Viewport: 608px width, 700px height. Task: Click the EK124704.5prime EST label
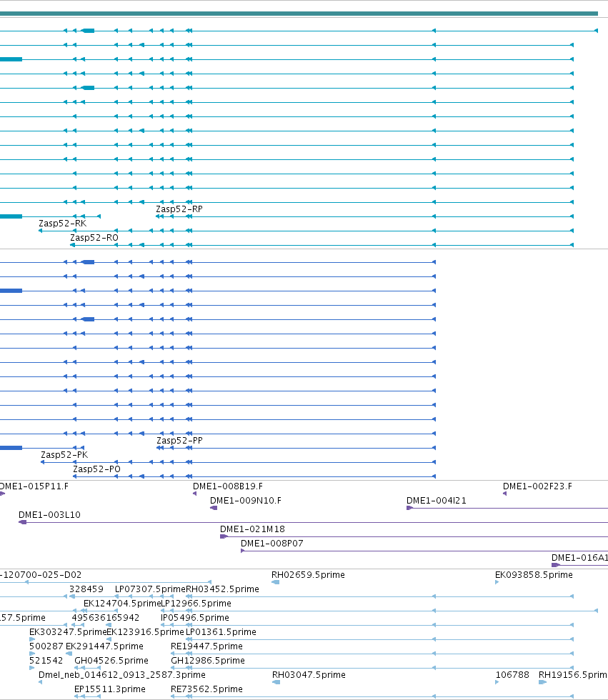click(x=122, y=604)
